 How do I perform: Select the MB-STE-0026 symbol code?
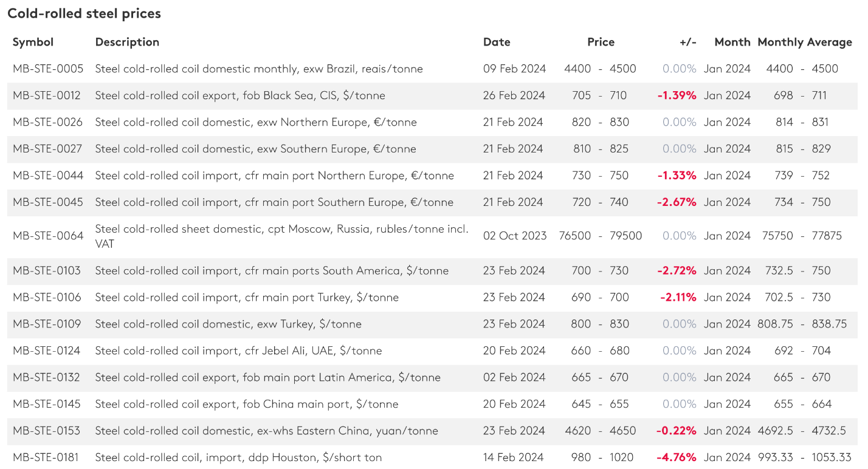[48, 122]
